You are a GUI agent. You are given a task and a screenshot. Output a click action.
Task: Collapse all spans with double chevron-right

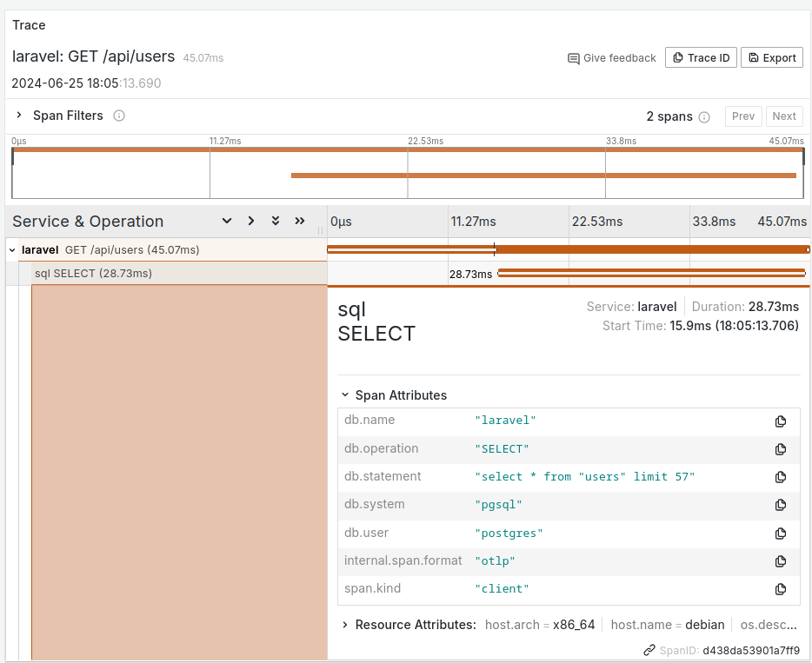[300, 221]
